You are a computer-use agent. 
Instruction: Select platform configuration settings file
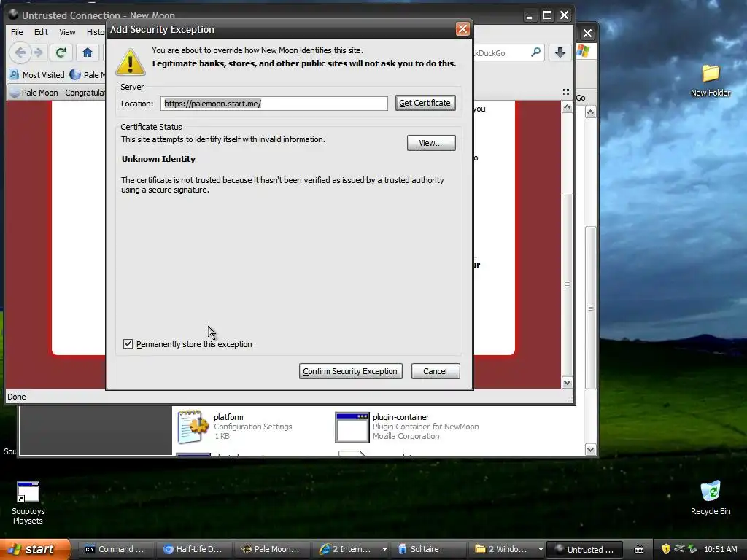[236, 427]
